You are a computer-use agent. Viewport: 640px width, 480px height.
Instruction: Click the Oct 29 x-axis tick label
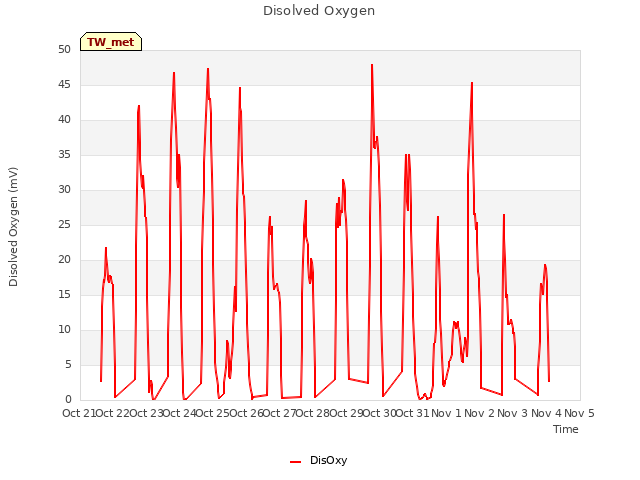click(x=347, y=413)
